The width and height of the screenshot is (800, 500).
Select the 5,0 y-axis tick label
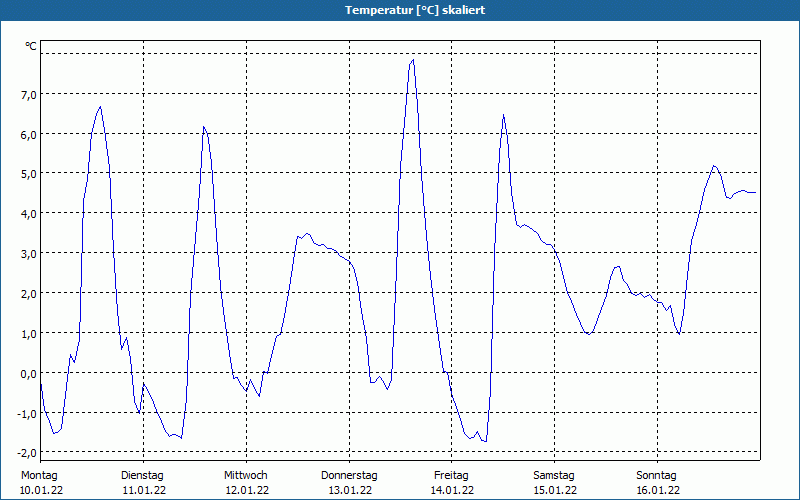(x=28, y=174)
